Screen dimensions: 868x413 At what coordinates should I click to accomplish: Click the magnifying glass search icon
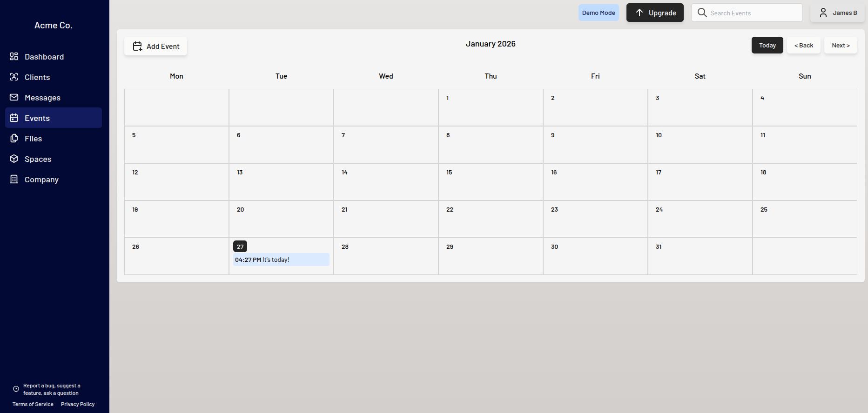pos(702,13)
